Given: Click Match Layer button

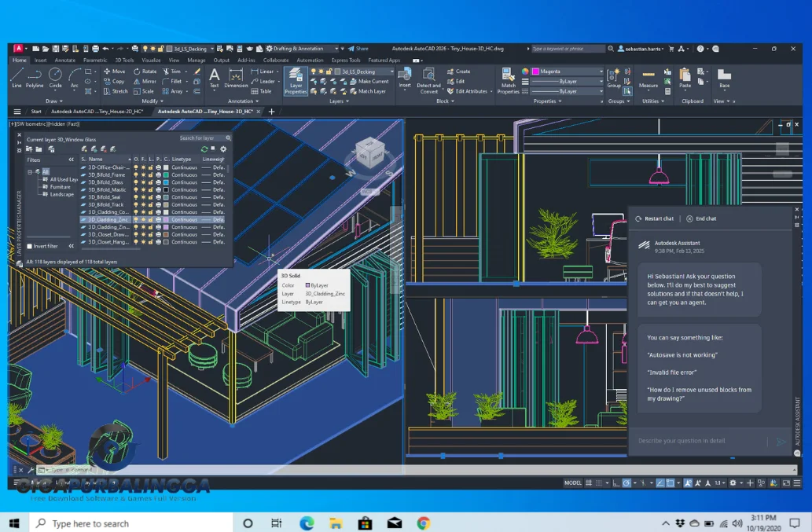Looking at the screenshot, I should pyautogui.click(x=368, y=91).
